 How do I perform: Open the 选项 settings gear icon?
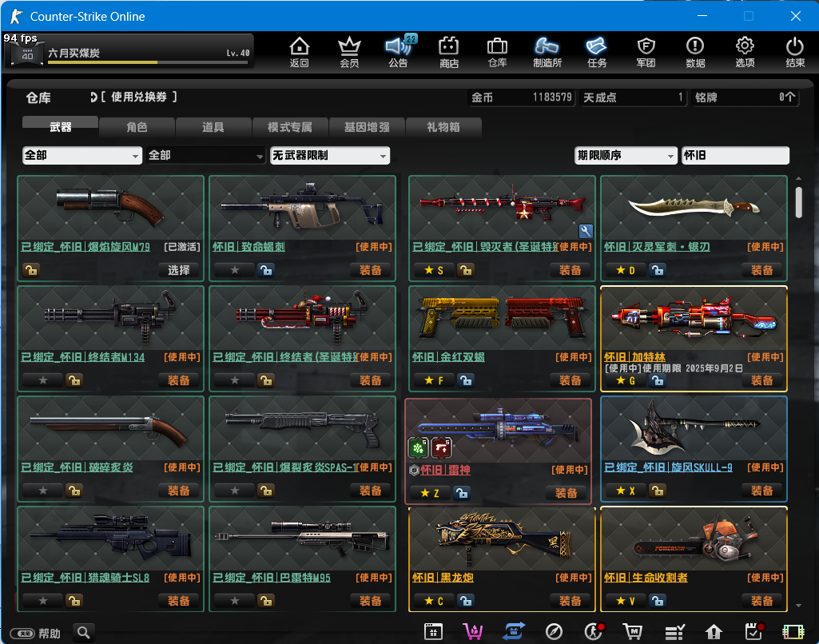pyautogui.click(x=745, y=52)
